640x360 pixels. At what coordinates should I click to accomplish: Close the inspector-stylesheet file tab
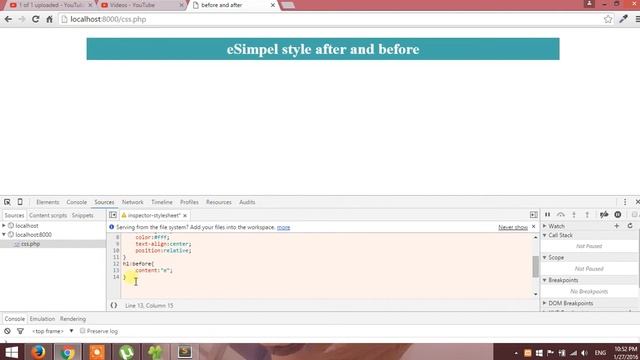[x=185, y=215]
